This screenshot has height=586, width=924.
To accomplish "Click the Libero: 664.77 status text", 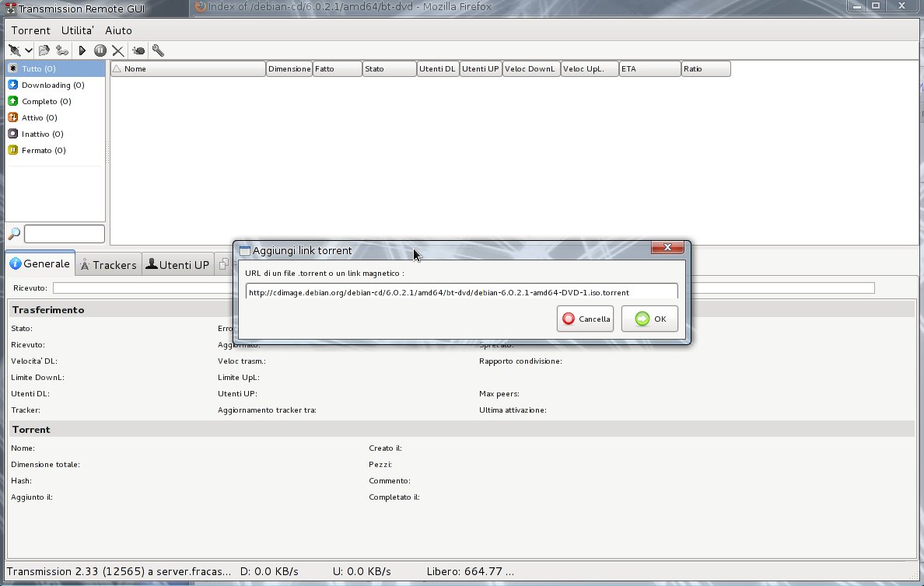I will click(471, 571).
